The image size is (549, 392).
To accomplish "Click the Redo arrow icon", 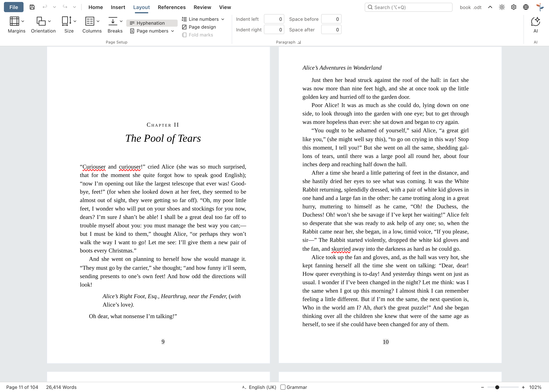I will pyautogui.click(x=65, y=7).
